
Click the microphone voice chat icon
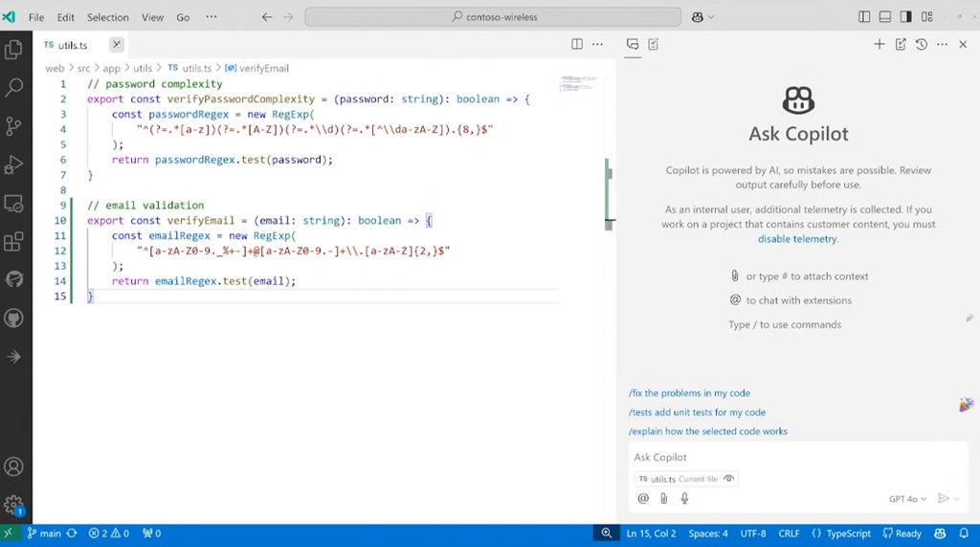coord(684,498)
